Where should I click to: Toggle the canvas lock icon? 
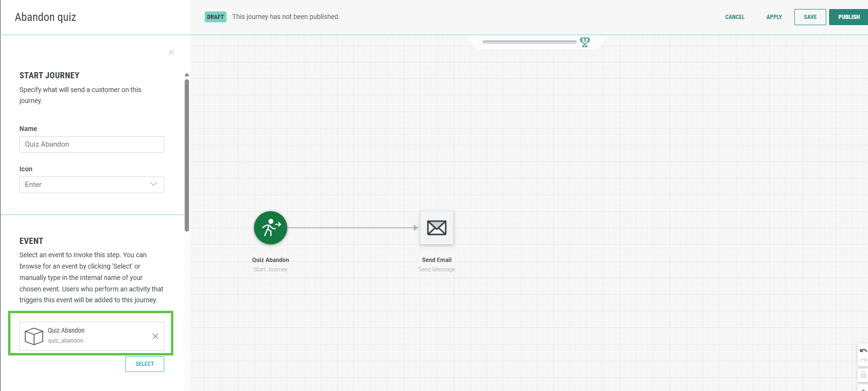pyautogui.click(x=863, y=375)
